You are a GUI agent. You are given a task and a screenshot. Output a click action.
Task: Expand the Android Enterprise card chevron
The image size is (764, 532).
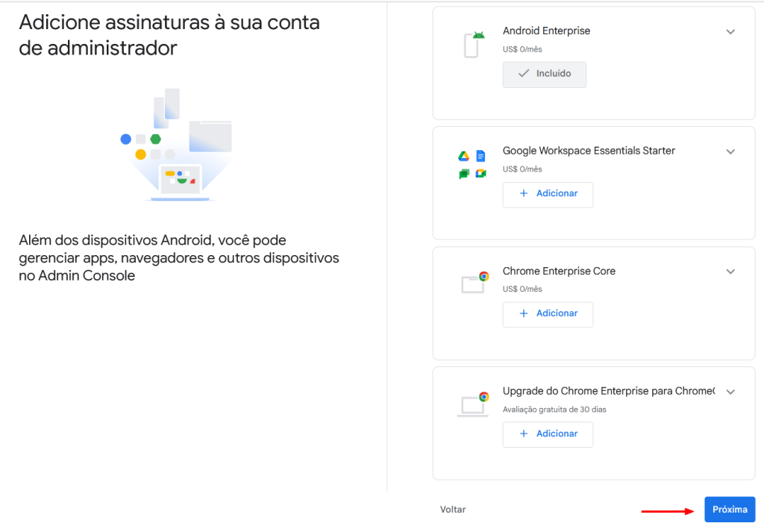pos(730,31)
